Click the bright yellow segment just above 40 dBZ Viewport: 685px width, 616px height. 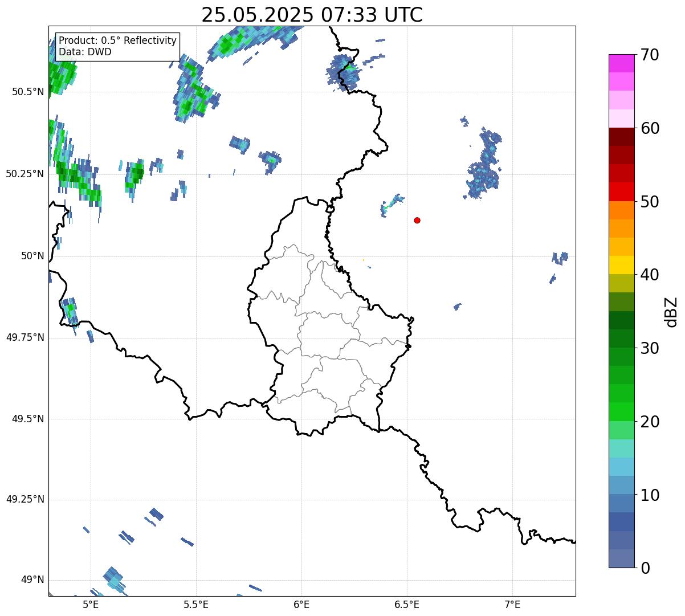(x=621, y=265)
